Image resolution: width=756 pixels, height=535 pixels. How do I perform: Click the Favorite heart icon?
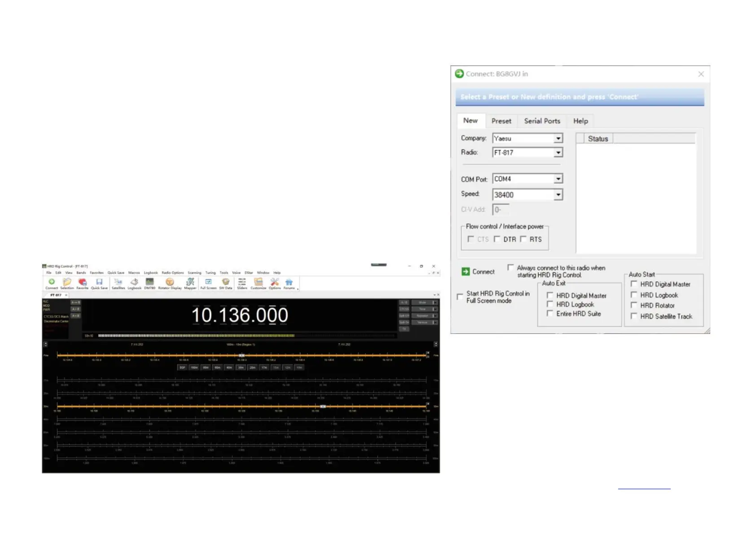coord(82,283)
